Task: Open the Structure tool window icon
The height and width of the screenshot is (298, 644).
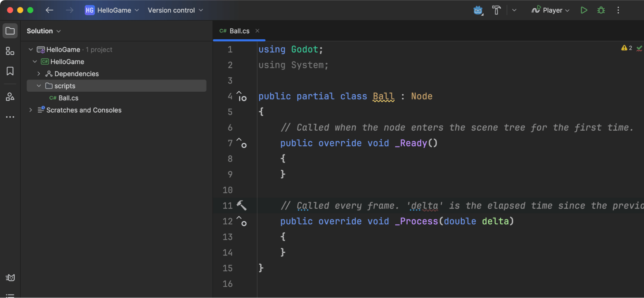Action: pos(10,51)
